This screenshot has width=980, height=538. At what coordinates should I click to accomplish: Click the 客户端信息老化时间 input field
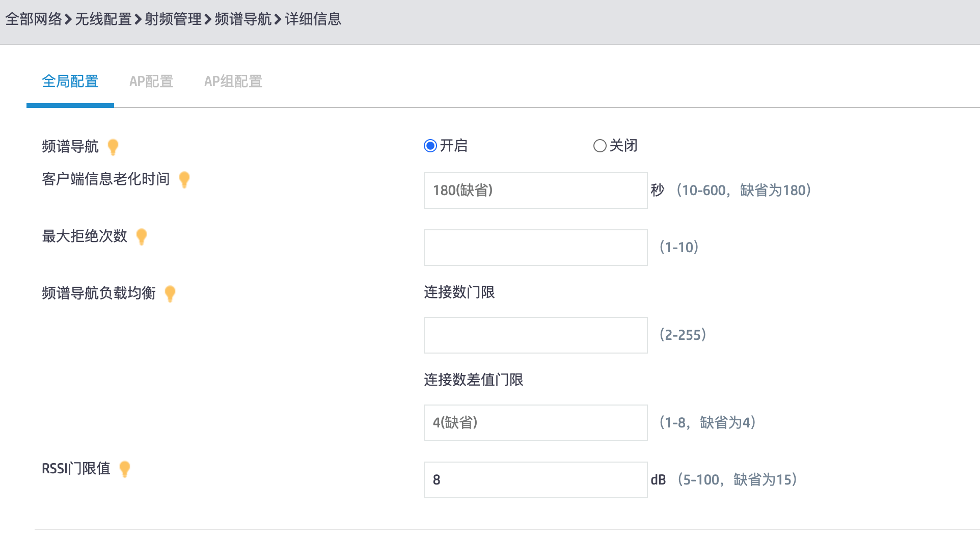[535, 191]
